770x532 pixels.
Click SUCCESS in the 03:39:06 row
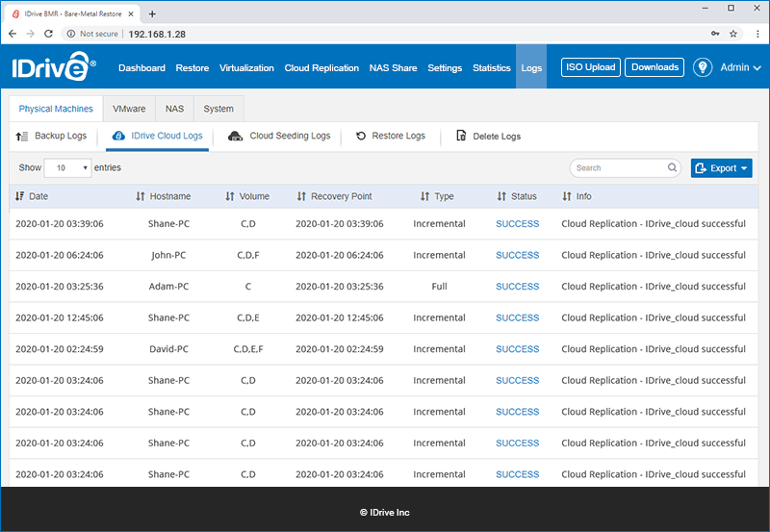[517, 224]
